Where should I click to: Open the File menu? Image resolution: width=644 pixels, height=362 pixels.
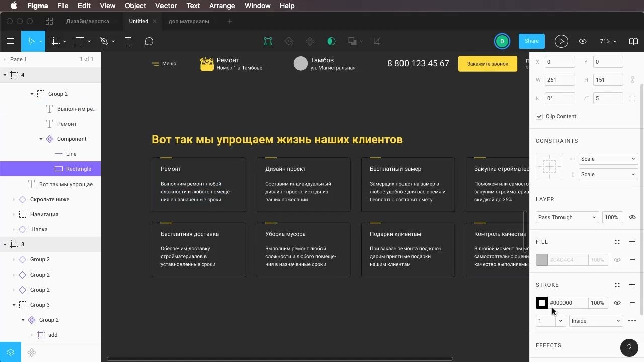coord(63,6)
